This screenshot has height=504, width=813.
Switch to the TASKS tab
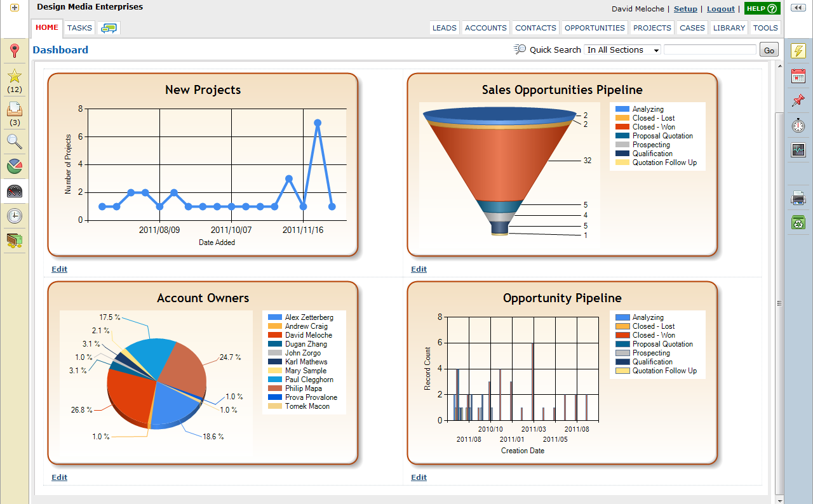(x=79, y=28)
